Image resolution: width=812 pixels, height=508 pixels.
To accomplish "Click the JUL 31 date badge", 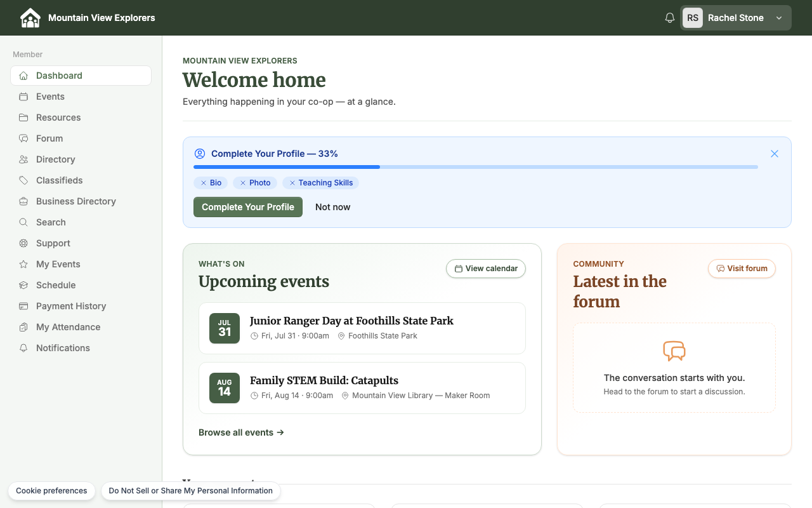I will [225, 328].
